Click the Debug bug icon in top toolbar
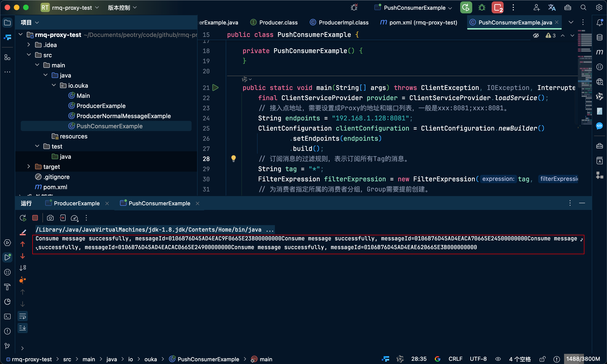The width and height of the screenshot is (607, 364). pyautogui.click(x=482, y=8)
